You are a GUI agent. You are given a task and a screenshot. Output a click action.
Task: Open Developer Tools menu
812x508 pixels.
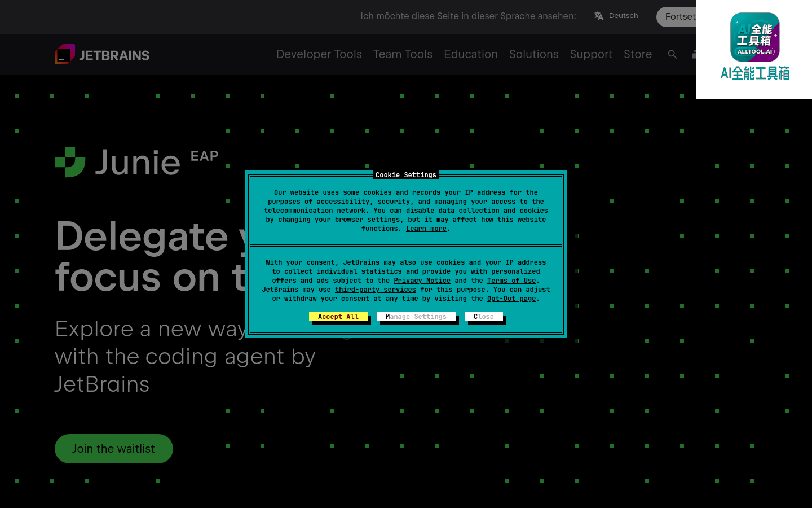tap(319, 54)
